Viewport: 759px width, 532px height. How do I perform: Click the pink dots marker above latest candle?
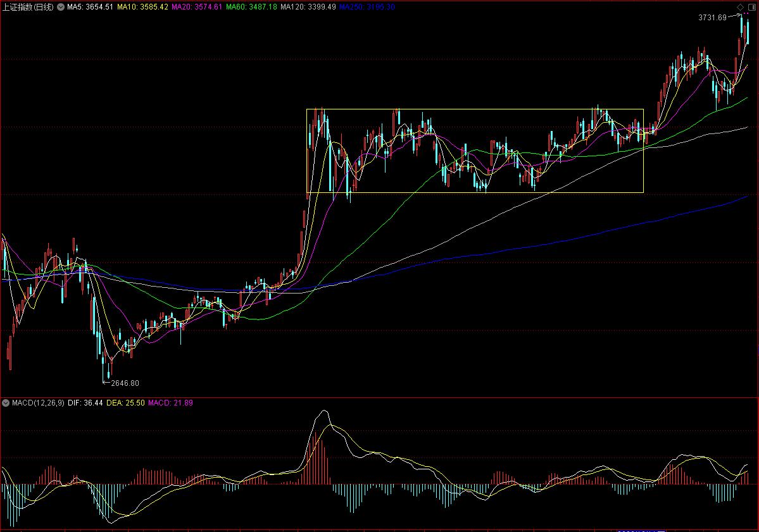click(745, 14)
